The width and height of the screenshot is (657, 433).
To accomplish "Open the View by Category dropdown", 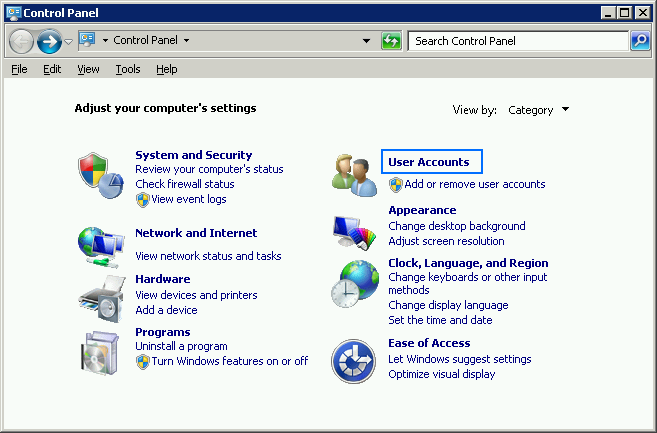I will pos(539,110).
